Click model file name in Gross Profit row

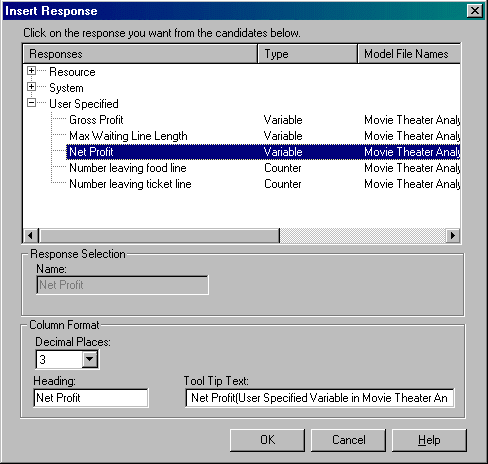(412, 120)
